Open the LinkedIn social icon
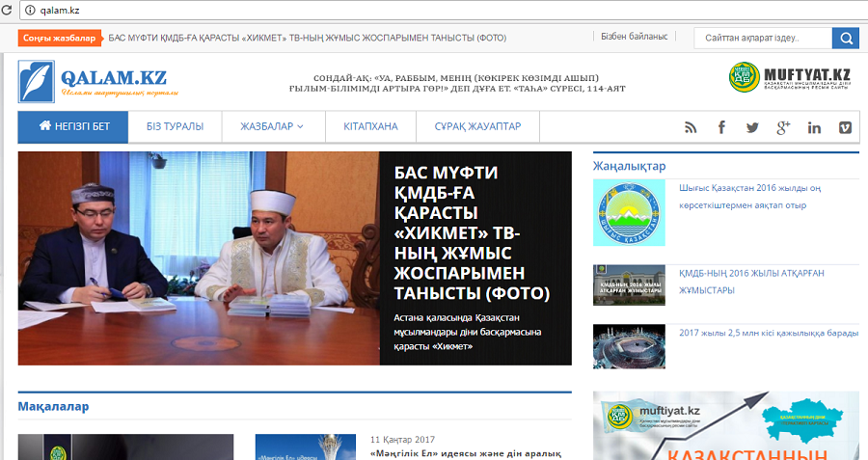Viewport: 868px width, 460px height. [x=814, y=128]
